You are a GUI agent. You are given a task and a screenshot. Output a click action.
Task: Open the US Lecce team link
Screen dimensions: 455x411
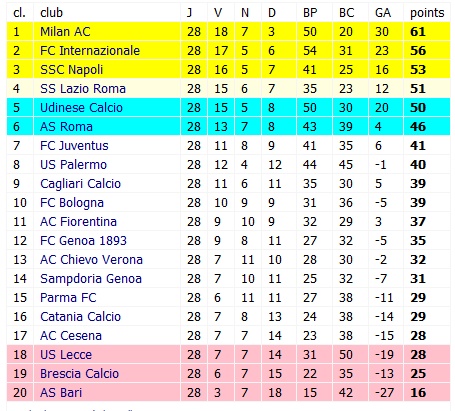[x=66, y=355]
